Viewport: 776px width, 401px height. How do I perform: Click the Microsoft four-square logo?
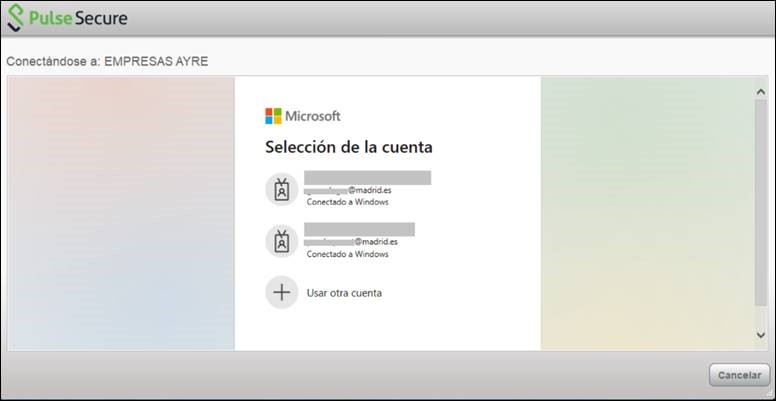point(273,116)
